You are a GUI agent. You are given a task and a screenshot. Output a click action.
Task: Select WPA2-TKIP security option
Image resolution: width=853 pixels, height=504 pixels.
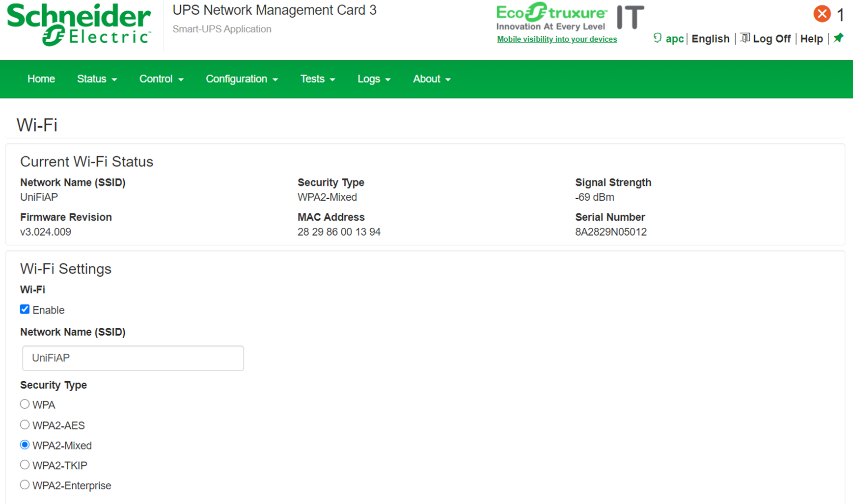[x=25, y=465]
